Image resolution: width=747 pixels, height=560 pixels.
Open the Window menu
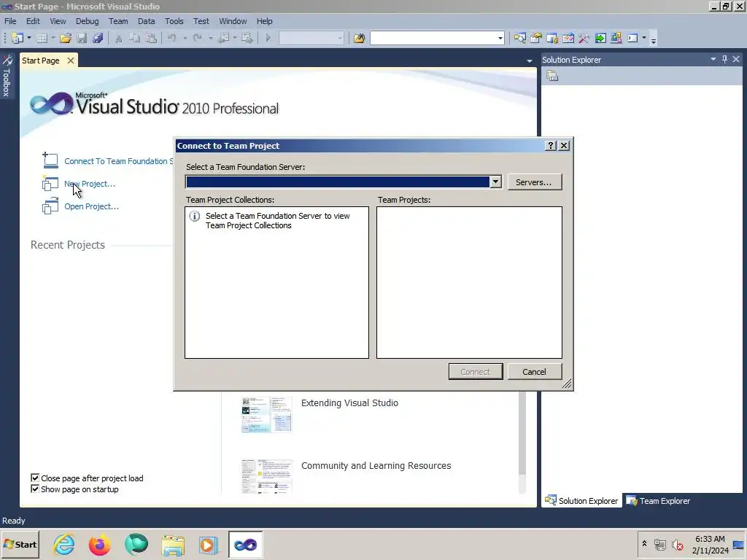233,21
